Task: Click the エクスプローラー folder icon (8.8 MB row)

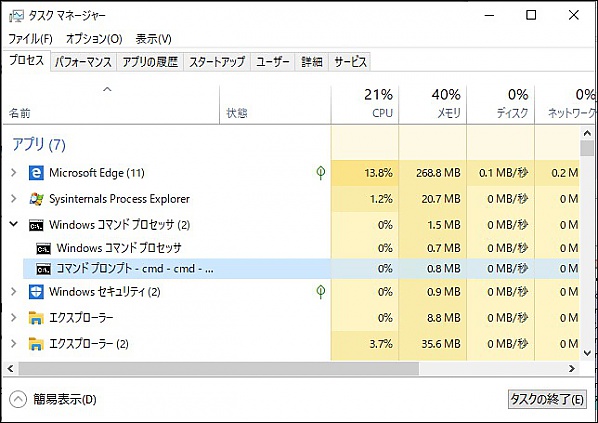Action: tap(36, 318)
